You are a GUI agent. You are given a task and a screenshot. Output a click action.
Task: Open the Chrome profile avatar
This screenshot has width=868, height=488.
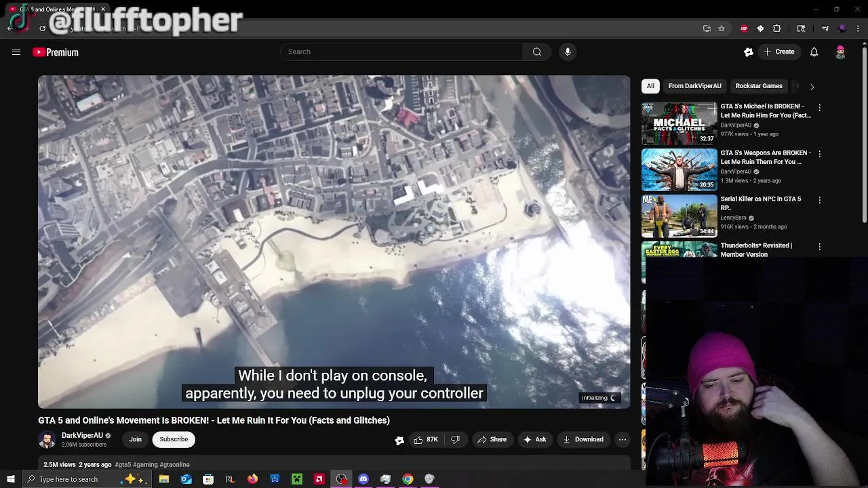tap(842, 28)
